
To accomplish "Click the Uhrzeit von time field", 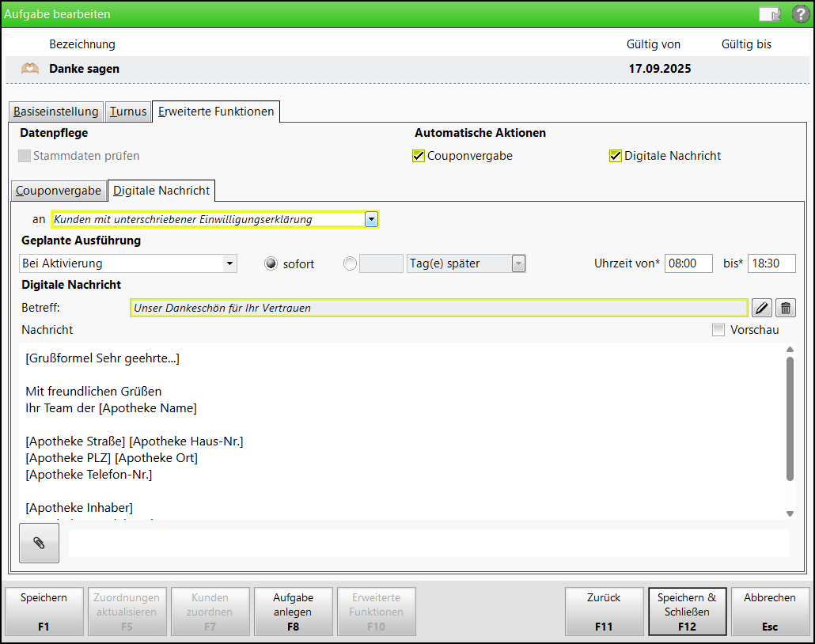I will 690,263.
